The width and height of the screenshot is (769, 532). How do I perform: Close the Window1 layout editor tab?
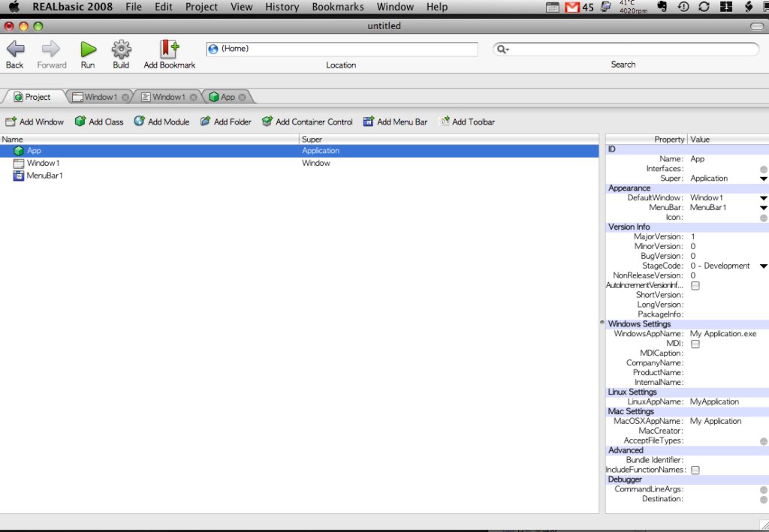pos(125,98)
